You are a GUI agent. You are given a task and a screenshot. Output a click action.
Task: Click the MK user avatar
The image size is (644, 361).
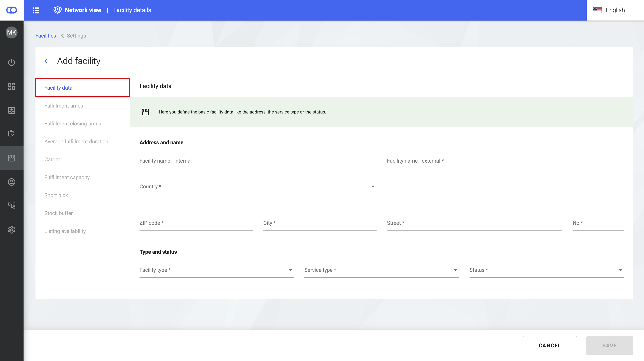point(12,32)
